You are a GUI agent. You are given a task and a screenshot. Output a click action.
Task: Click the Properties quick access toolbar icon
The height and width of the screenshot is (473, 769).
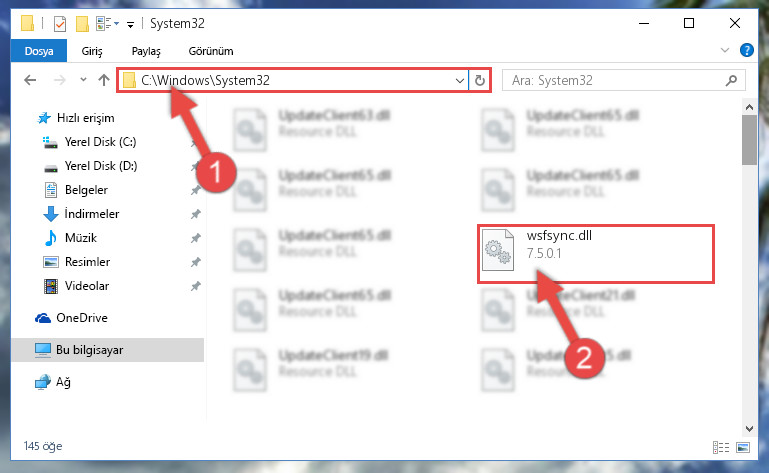pos(60,24)
